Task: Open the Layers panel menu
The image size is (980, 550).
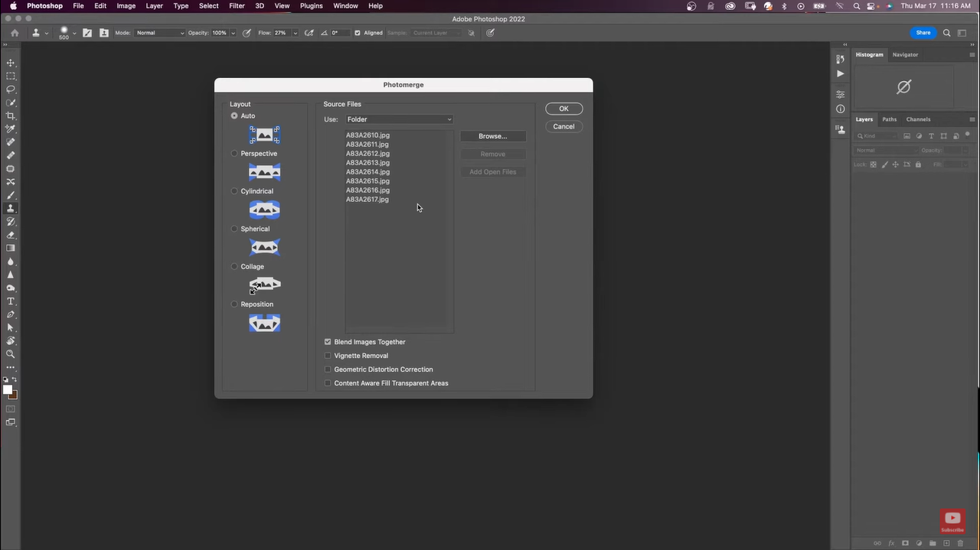Action: (x=972, y=119)
